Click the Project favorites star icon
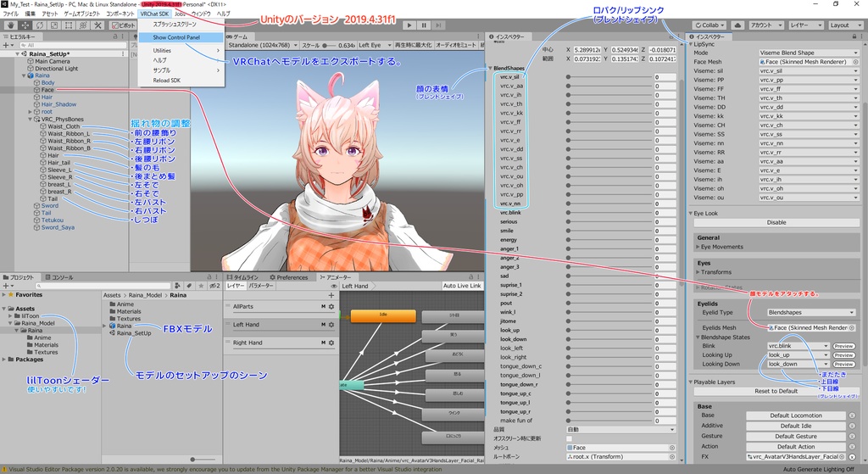The width and height of the screenshot is (868, 474). coord(200,286)
